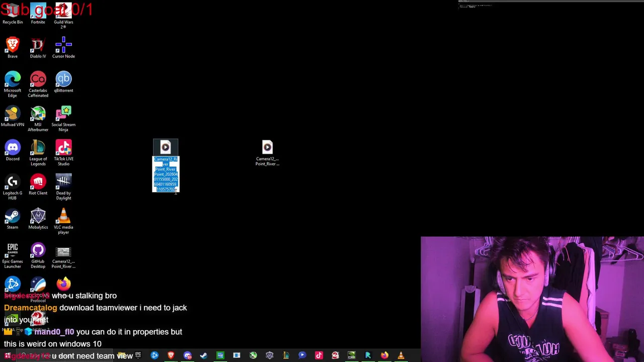
Task: Select the Steam desktop shortcut
Action: pos(13,219)
